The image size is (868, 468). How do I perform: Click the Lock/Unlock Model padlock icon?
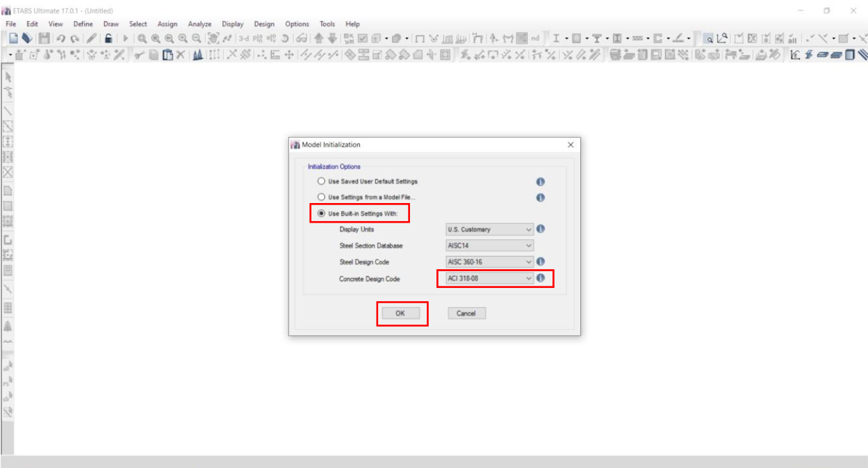coord(109,38)
